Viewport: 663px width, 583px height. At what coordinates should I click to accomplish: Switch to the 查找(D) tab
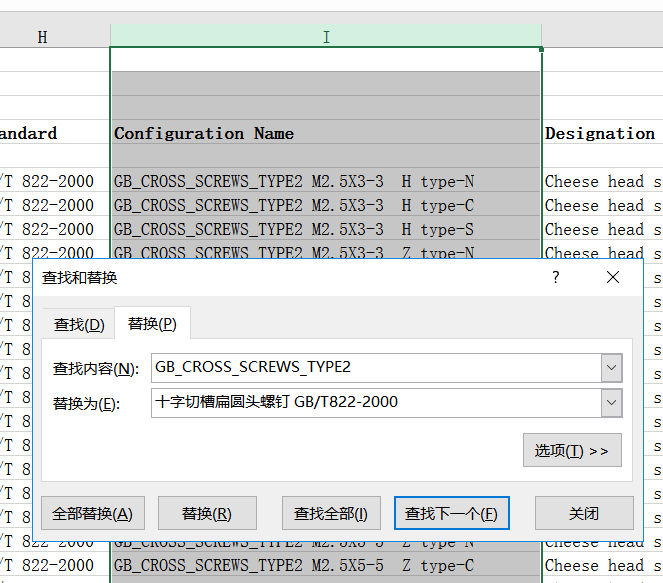pos(79,325)
